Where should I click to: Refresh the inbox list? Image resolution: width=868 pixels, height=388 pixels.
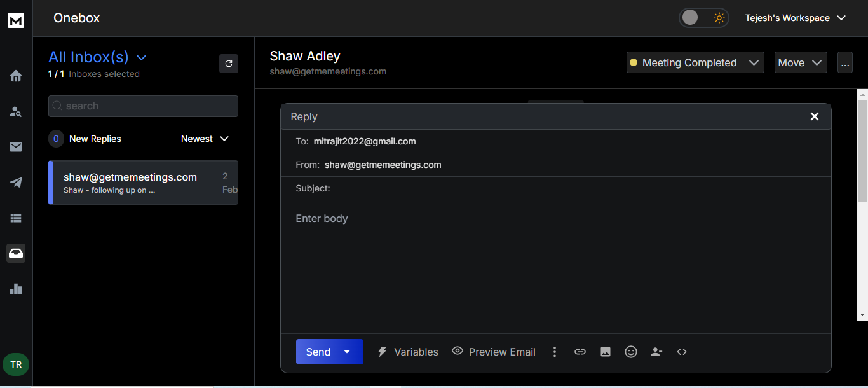pos(229,64)
